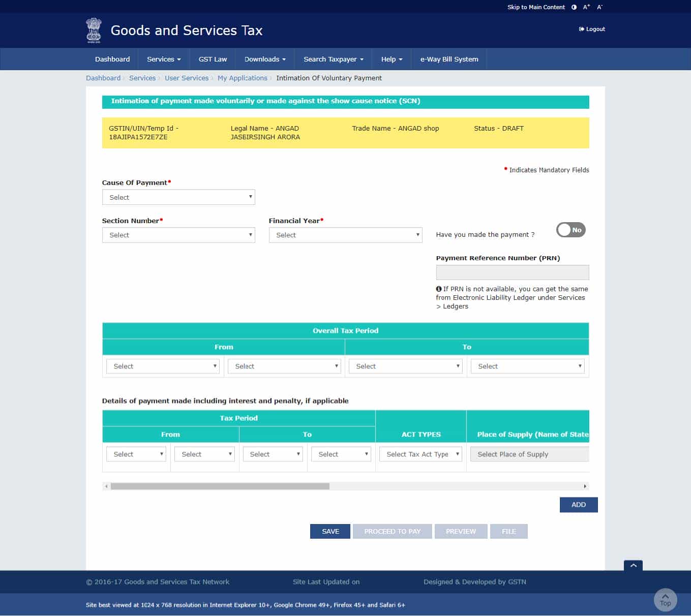The image size is (691, 616).
Task: Click 'Indicates Mandatory Fields' note
Action: pyautogui.click(x=549, y=170)
